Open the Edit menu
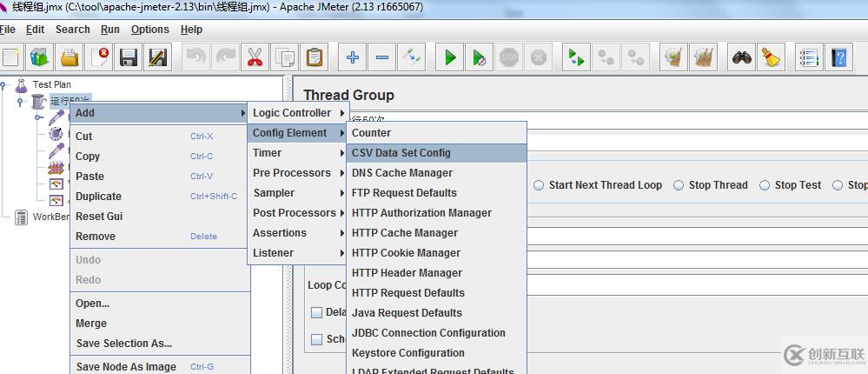The width and height of the screenshot is (868, 374). [x=35, y=30]
